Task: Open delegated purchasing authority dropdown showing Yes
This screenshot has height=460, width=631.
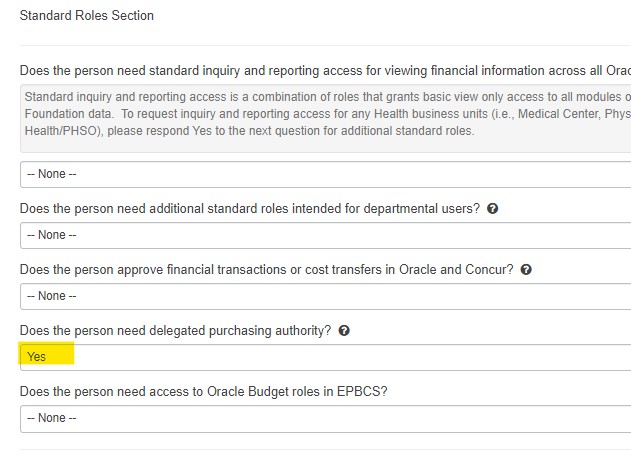Action: pyautogui.click(x=325, y=357)
